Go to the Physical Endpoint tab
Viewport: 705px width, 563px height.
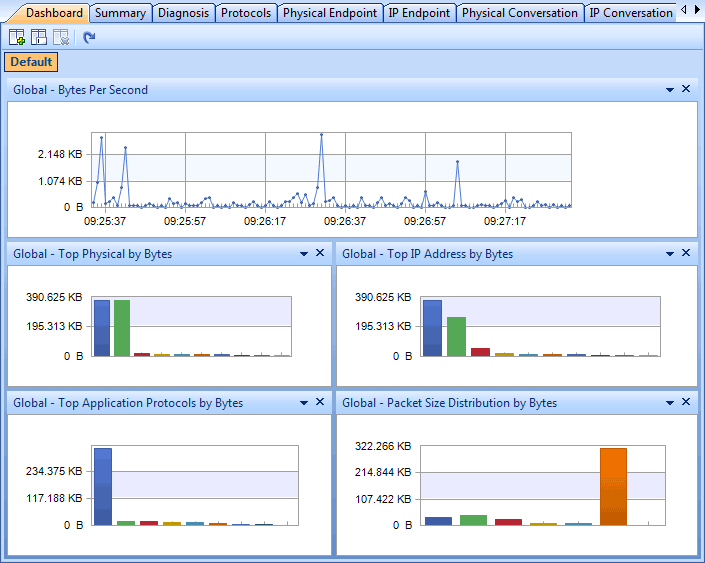coord(330,13)
